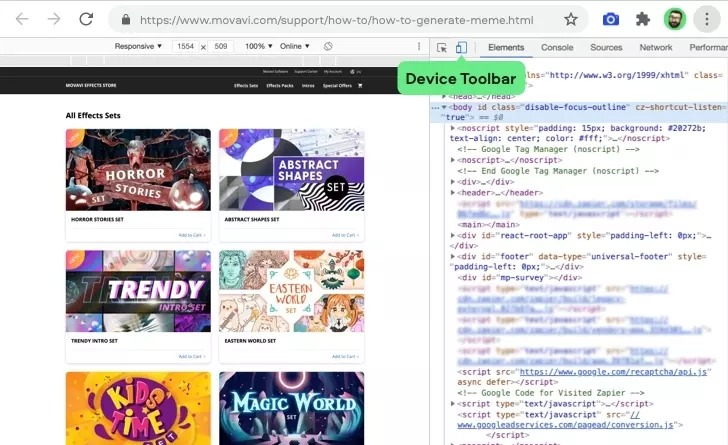Select the mp-survey div line
The height and width of the screenshot is (445, 728).
click(x=520, y=278)
